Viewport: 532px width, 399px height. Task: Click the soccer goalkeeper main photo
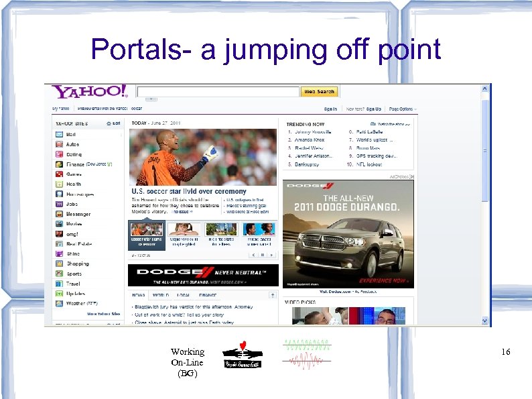pos(203,157)
